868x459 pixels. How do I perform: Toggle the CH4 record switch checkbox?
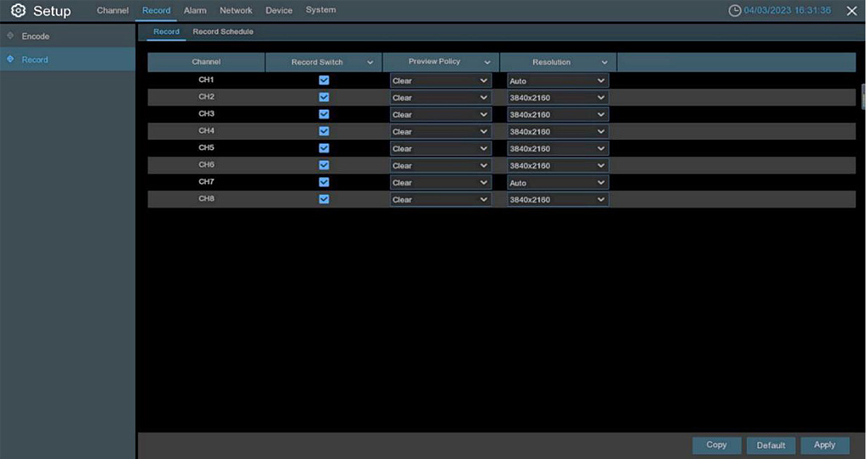click(324, 131)
